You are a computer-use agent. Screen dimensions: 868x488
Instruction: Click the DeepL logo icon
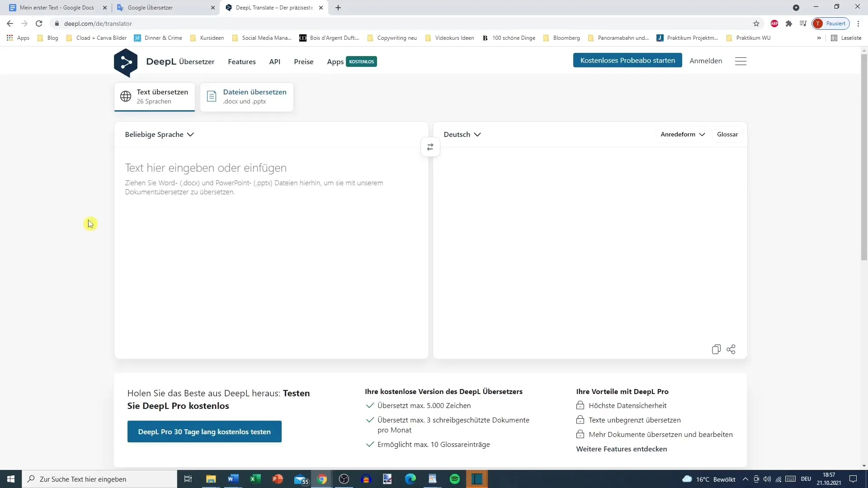(126, 62)
